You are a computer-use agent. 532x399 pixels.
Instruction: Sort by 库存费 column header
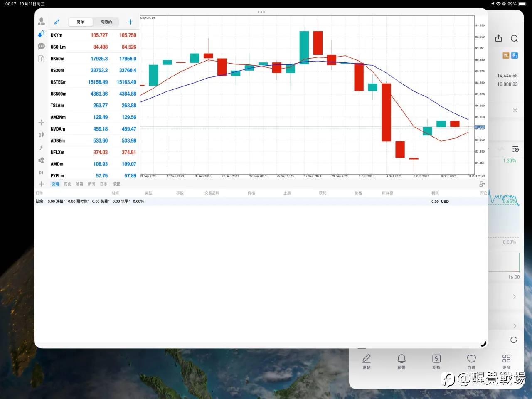click(x=387, y=193)
